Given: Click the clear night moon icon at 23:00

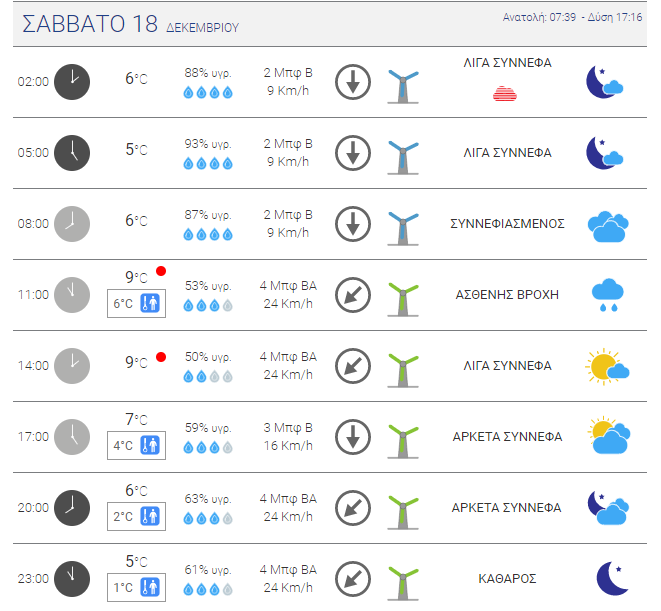Looking at the screenshot, I should [612, 578].
